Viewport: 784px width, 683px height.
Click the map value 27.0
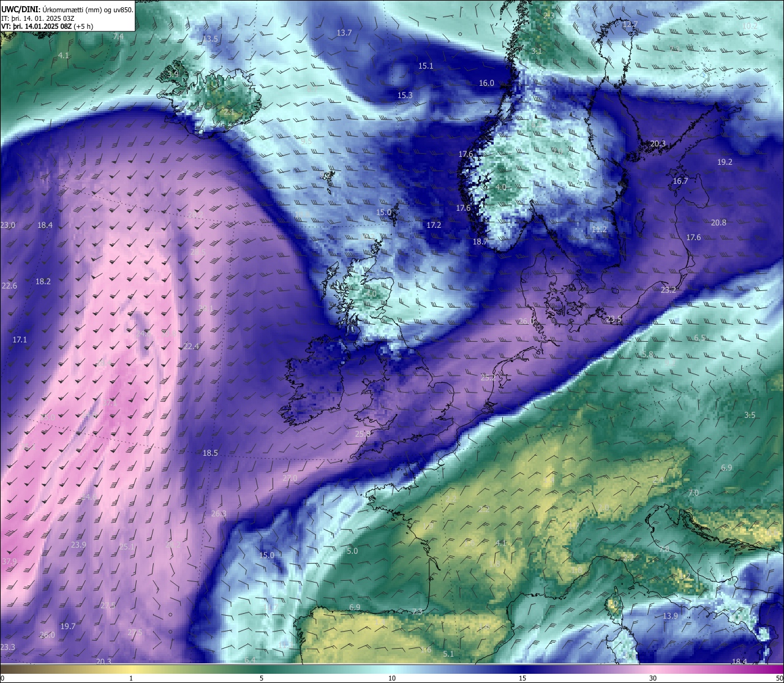coord(290,478)
